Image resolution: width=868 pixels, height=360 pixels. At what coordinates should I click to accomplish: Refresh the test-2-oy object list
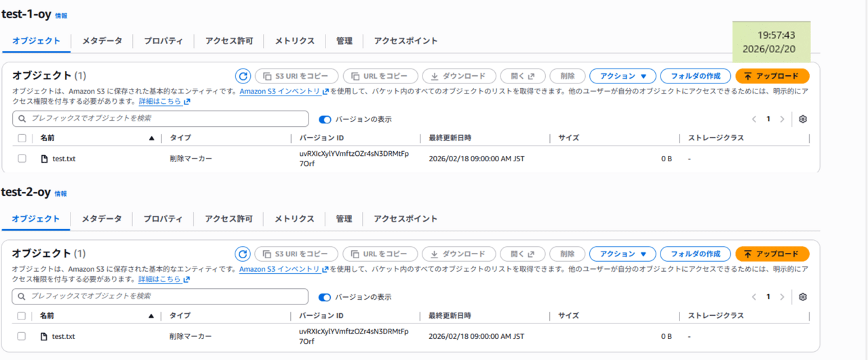coord(243,254)
